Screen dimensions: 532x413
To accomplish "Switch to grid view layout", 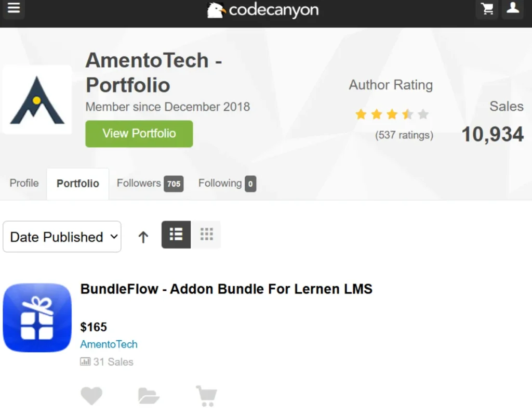I will [x=206, y=235].
